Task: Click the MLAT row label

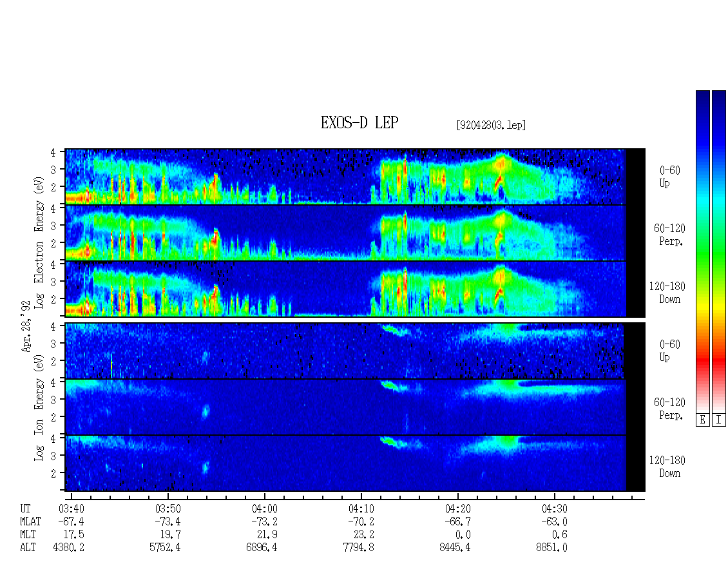Action: (x=31, y=521)
